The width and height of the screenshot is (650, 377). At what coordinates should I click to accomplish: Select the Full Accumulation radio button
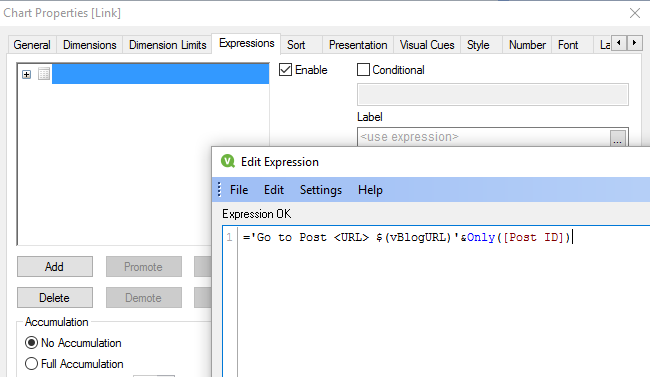[32, 364]
